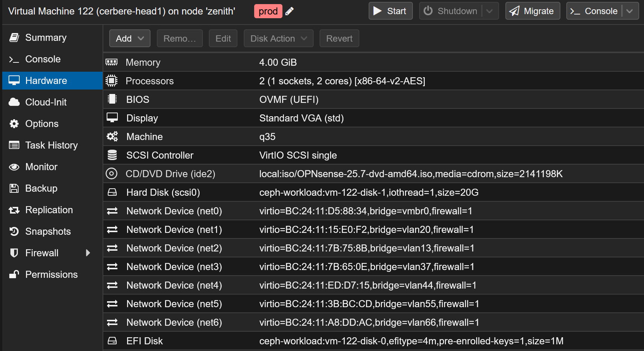Click the SCSI Controller database icon
The height and width of the screenshot is (351, 644).
click(112, 155)
